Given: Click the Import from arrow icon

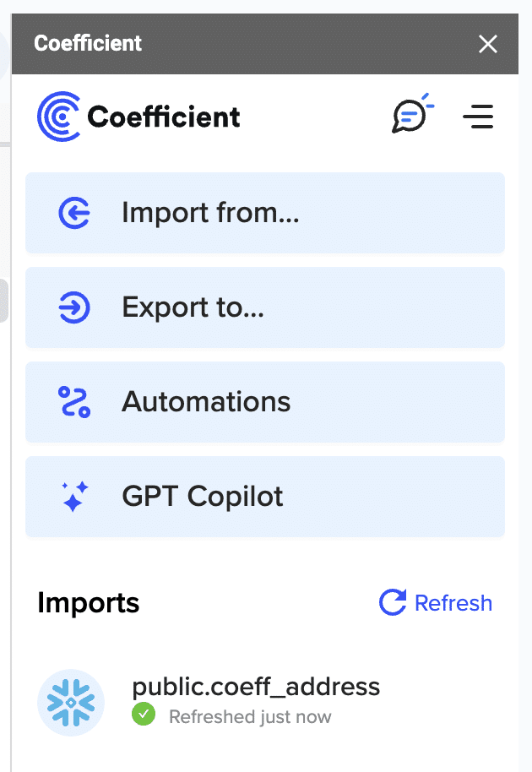Looking at the screenshot, I should (x=73, y=213).
